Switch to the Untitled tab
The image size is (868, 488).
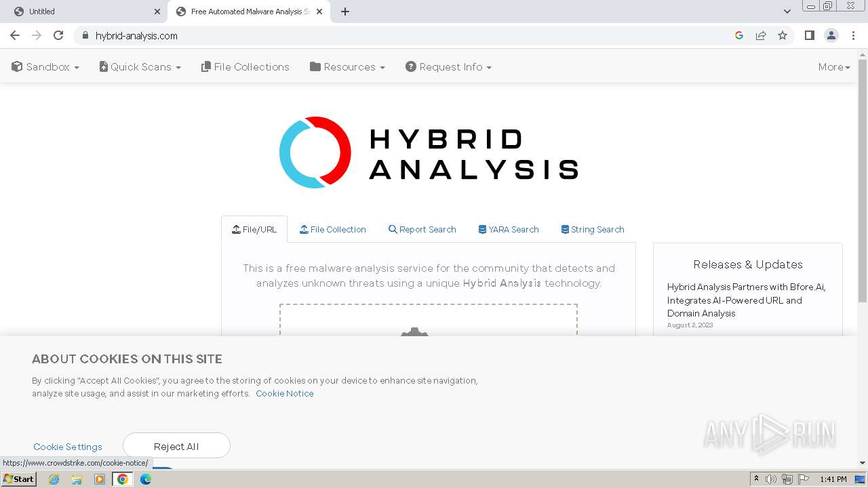85,12
